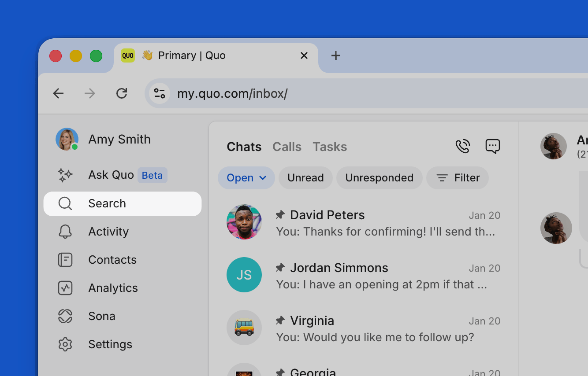Image resolution: width=588 pixels, height=376 pixels.
Task: Open the Virginia conversation
Action: pos(364,328)
